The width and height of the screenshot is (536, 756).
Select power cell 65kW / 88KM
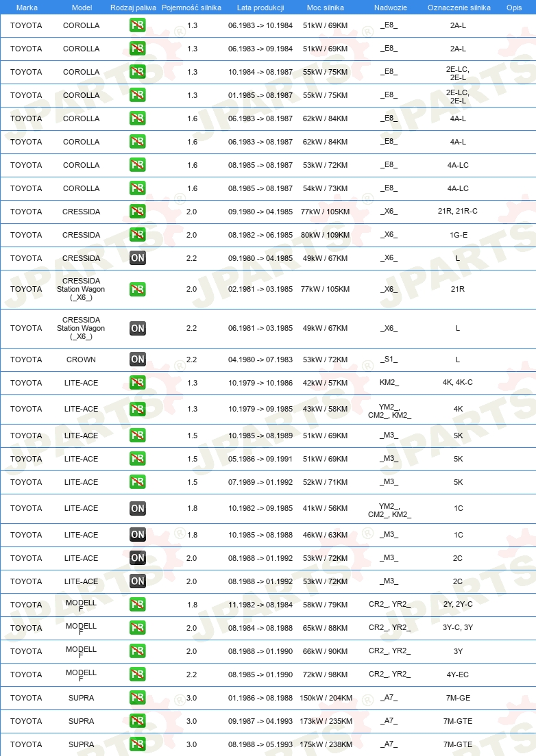click(x=325, y=628)
